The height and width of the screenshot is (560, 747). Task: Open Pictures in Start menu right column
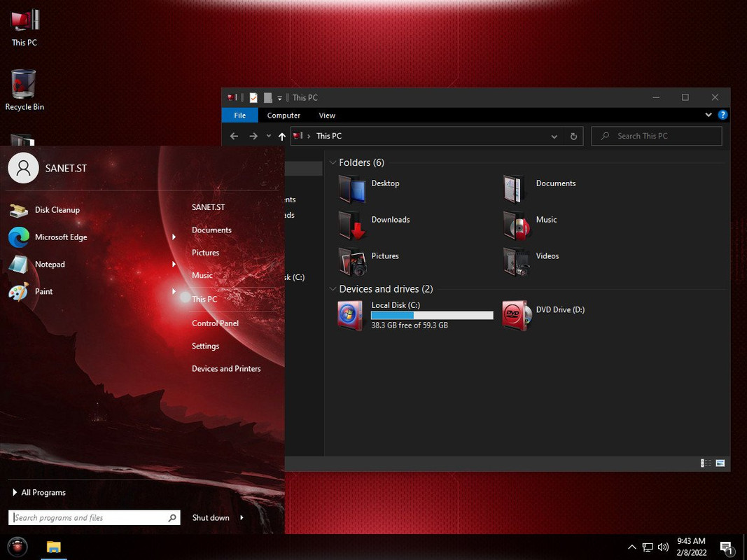(205, 253)
